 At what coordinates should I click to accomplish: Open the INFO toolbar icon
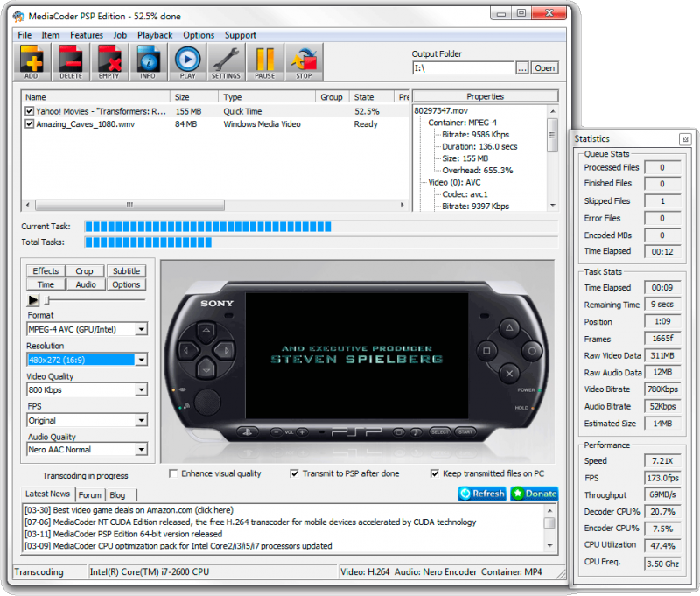(148, 62)
